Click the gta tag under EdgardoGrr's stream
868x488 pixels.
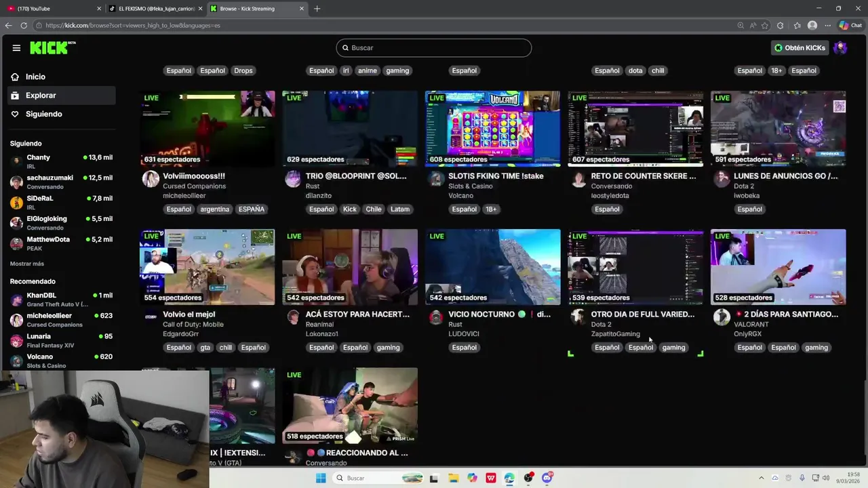(x=205, y=348)
